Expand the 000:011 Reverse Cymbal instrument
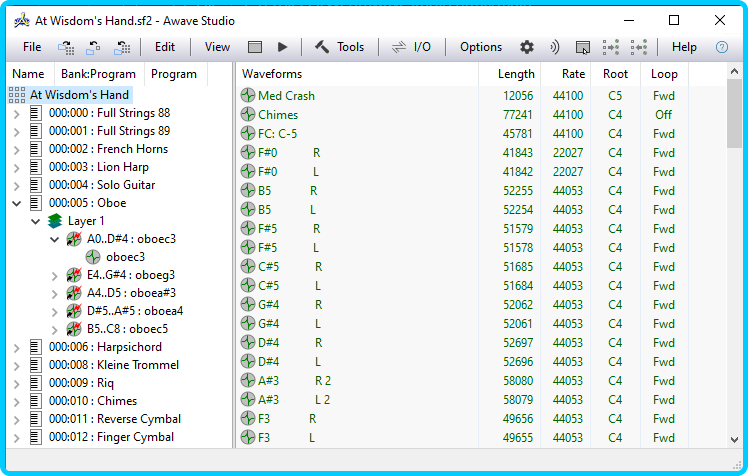Image resolution: width=748 pixels, height=476 pixels. pos(17,420)
